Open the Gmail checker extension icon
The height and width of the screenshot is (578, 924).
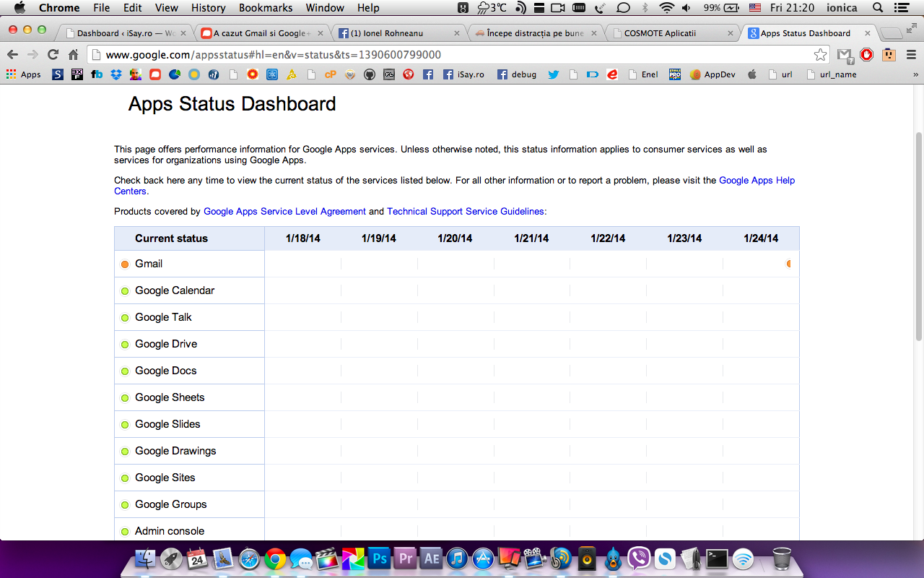[x=844, y=55]
